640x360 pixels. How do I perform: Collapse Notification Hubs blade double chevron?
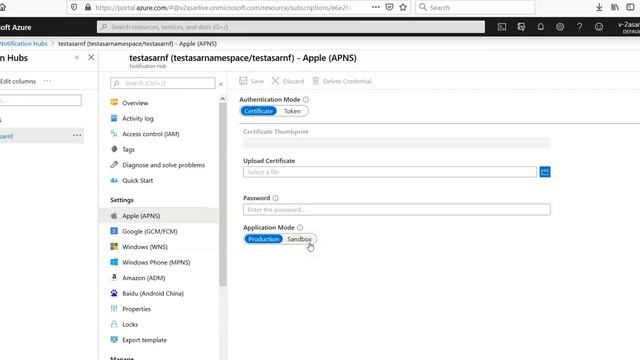[x=77, y=58]
